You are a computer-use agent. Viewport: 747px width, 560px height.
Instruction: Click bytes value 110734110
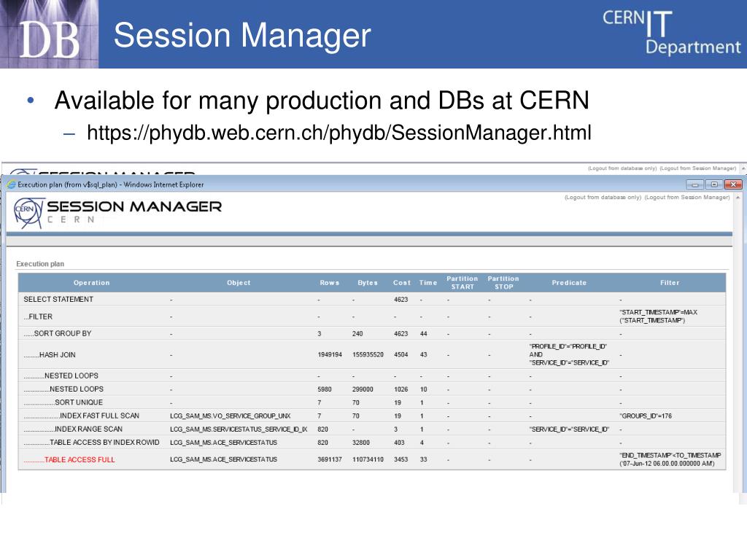tap(368, 459)
